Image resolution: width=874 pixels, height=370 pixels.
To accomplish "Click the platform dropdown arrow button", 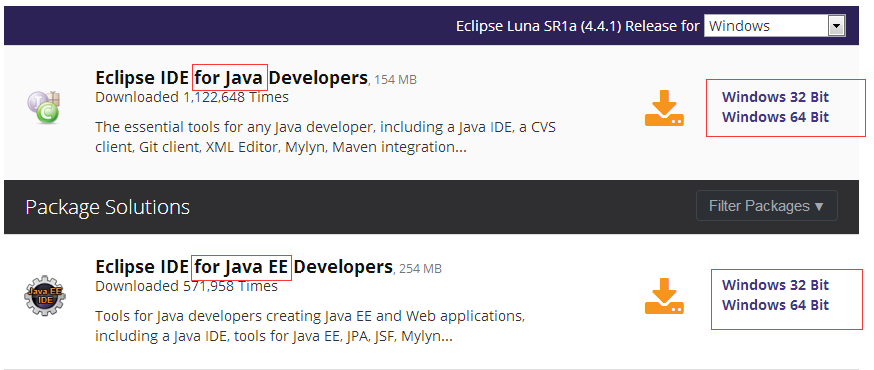I will tap(836, 26).
